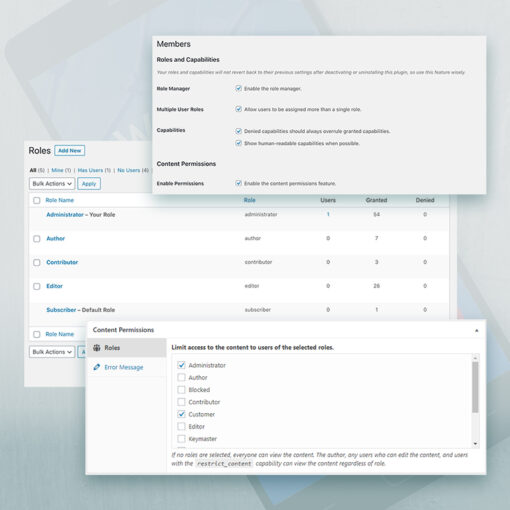The image size is (510, 510).
Task: Click the top Apply button
Action: click(x=89, y=184)
